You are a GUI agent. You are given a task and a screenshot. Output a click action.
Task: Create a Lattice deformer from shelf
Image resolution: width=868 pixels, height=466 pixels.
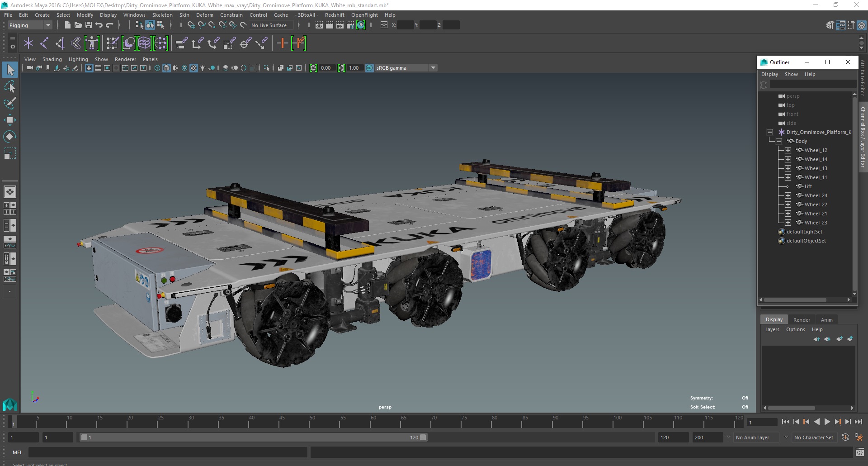(144, 43)
